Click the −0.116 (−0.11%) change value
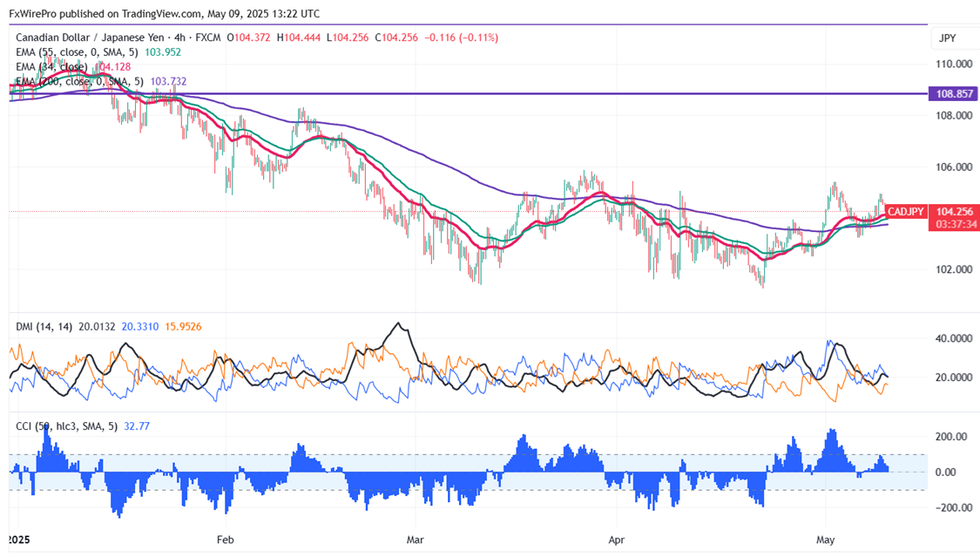980x558 pixels. pos(461,37)
